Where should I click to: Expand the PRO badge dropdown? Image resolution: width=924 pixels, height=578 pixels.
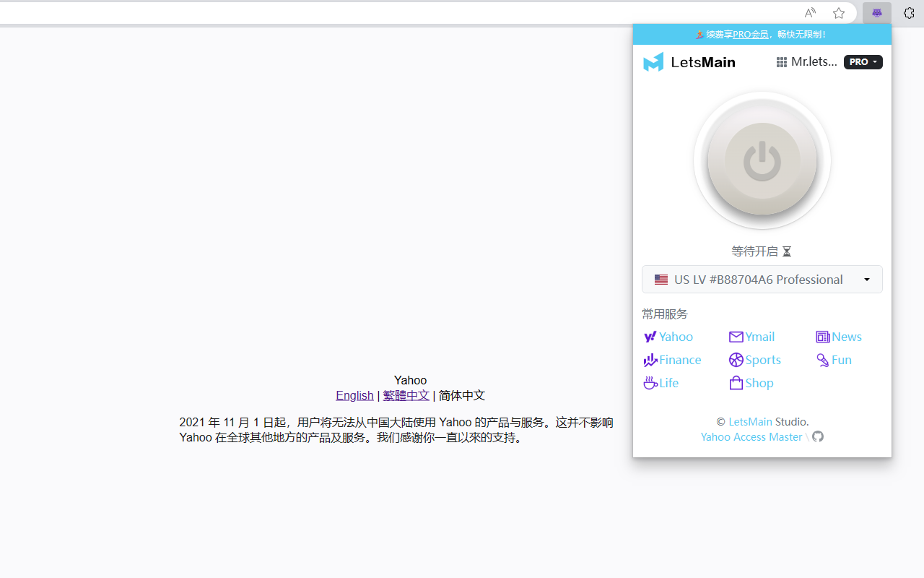(863, 62)
